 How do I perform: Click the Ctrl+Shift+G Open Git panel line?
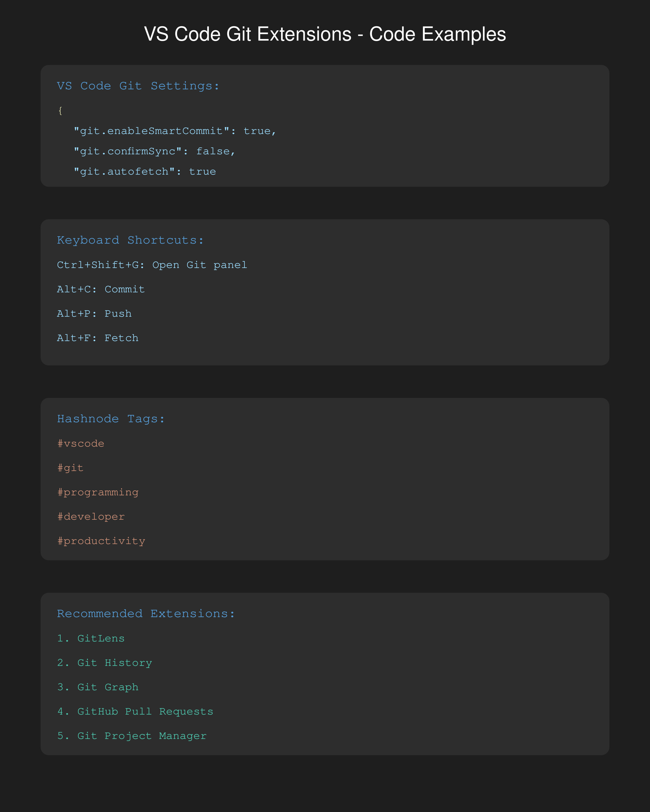click(x=152, y=265)
